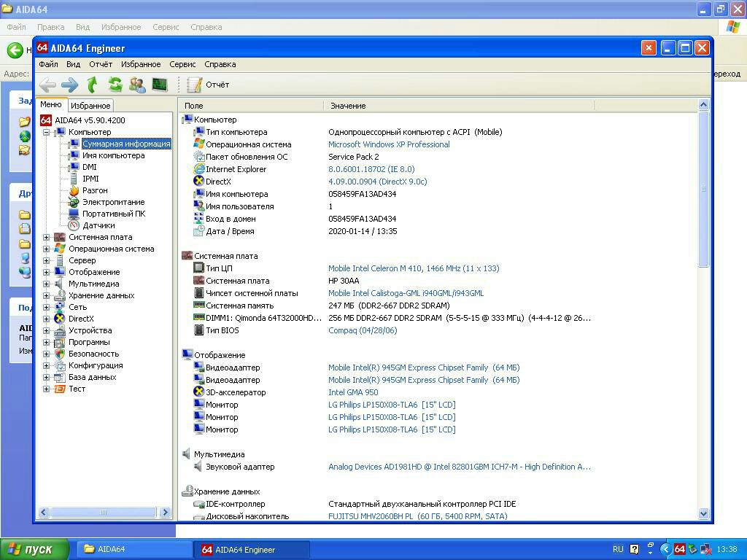Open Compaq (04/28/06) BIOS link

pos(363,330)
